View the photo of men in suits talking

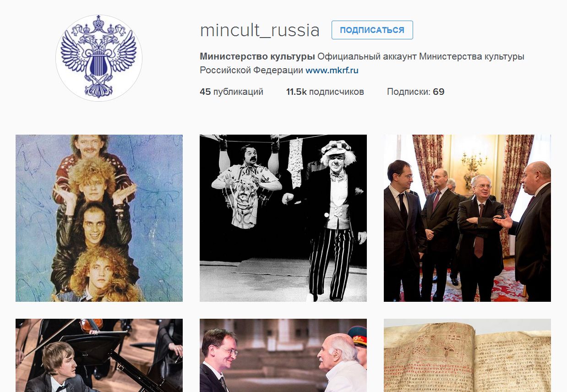pos(467,218)
